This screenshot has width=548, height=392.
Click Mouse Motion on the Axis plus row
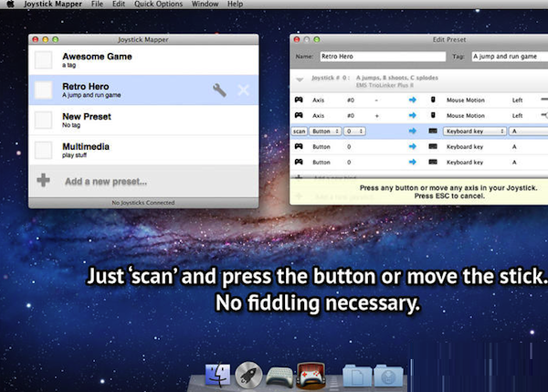(466, 115)
